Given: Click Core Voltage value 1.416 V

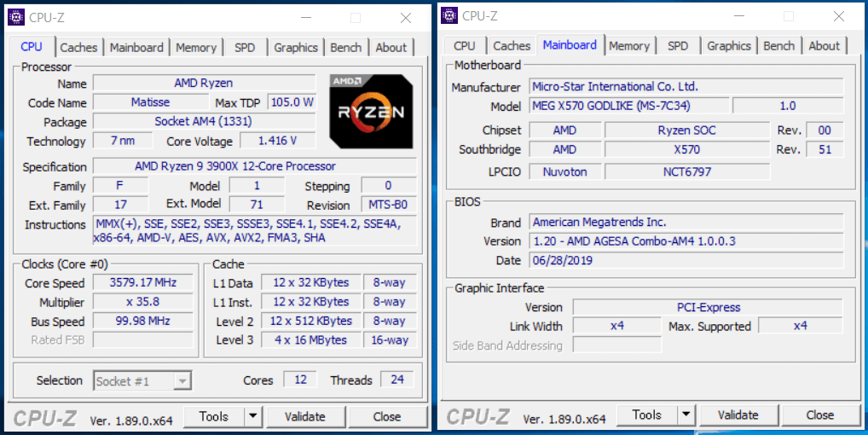Looking at the screenshot, I should [x=278, y=141].
